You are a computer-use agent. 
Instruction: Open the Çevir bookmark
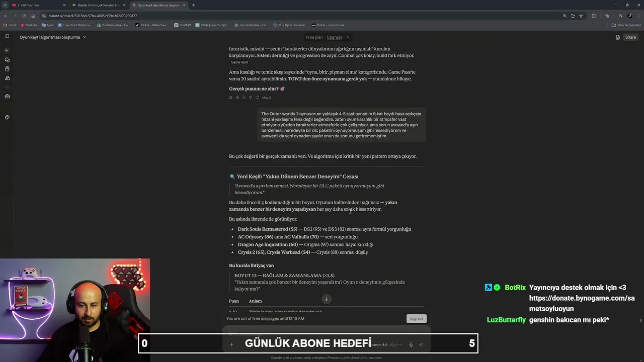click(x=48, y=25)
